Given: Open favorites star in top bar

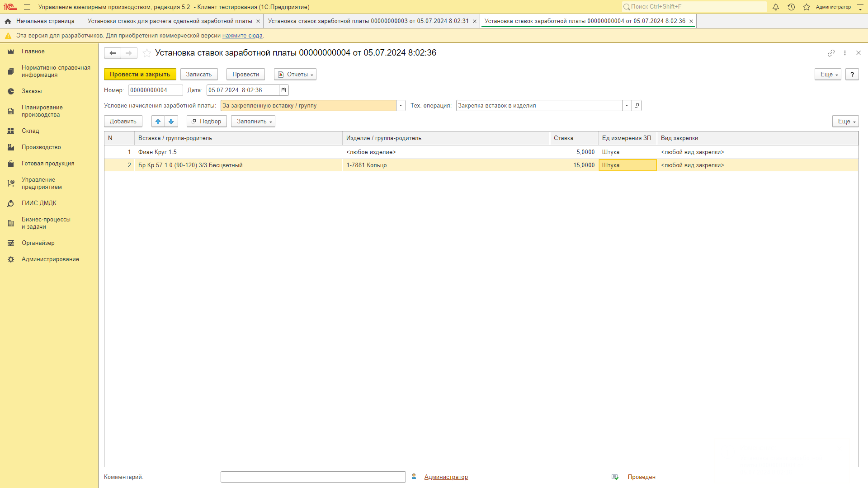Looking at the screenshot, I should tap(807, 7).
